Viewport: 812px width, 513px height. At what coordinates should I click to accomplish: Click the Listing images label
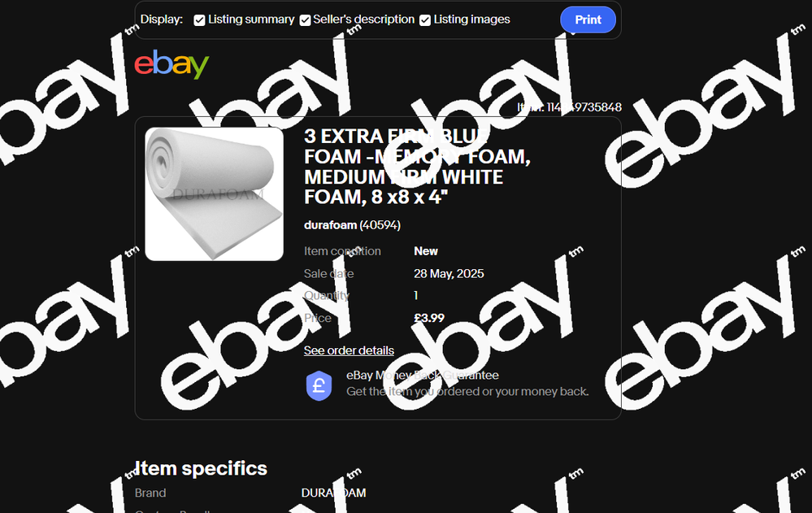click(471, 20)
